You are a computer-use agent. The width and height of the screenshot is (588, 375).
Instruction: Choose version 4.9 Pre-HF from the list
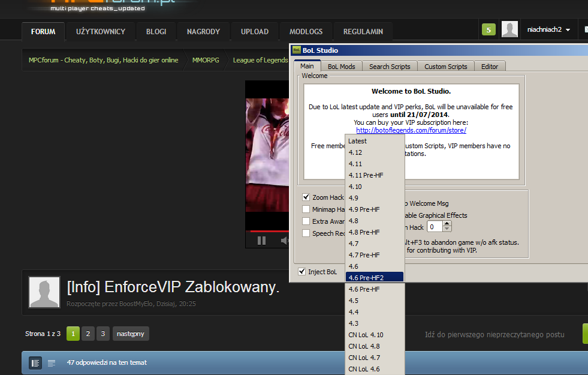pos(375,209)
